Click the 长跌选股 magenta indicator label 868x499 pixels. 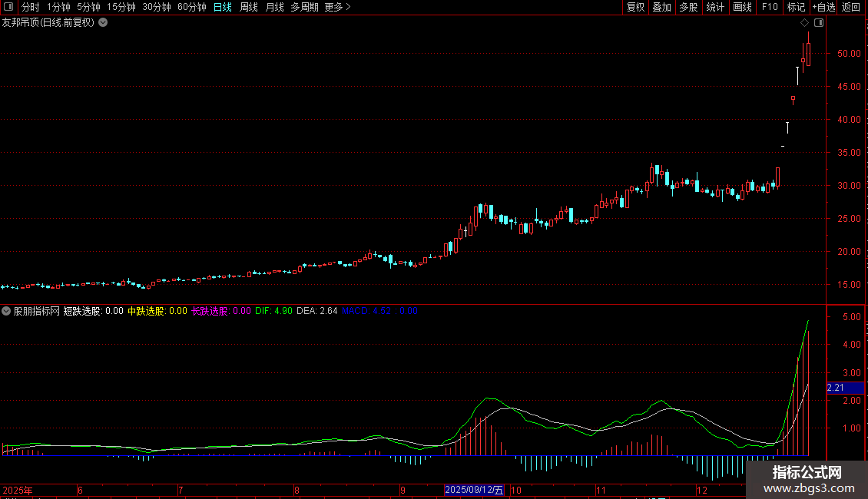221,311
